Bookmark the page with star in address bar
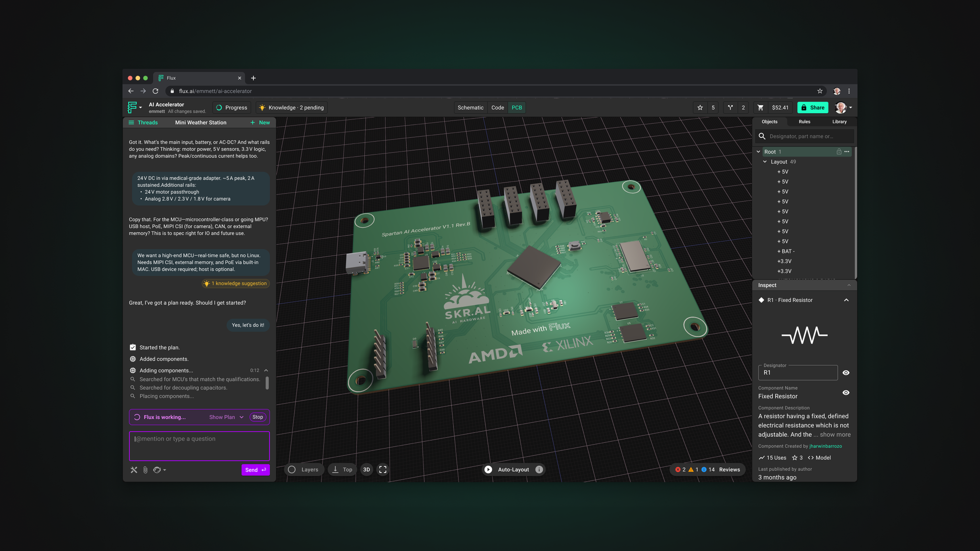 (820, 91)
